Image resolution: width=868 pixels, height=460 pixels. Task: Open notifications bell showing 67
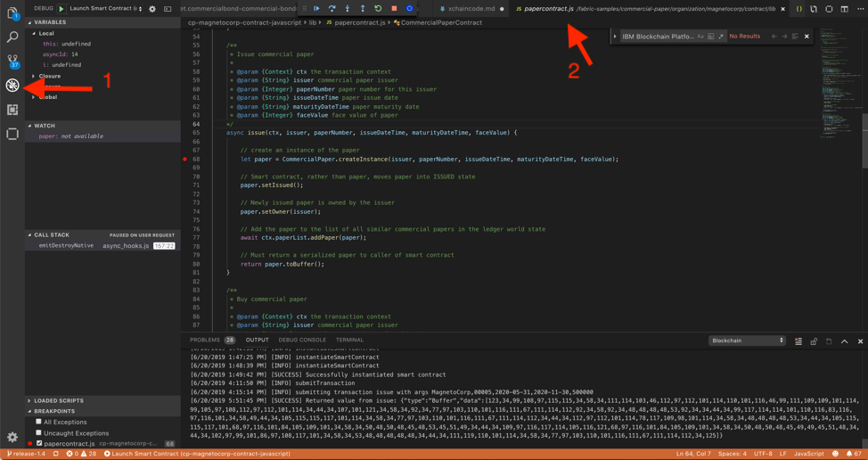853,454
